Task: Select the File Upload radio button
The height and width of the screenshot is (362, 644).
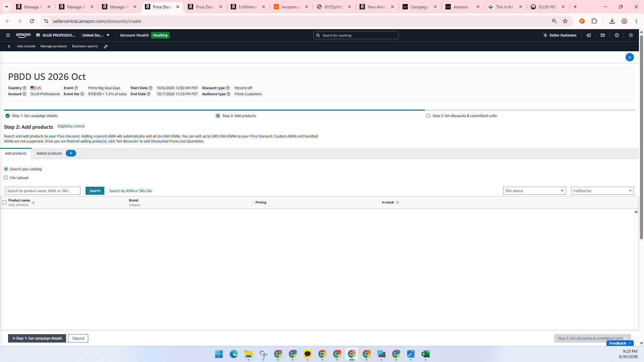Action: [x=6, y=178]
